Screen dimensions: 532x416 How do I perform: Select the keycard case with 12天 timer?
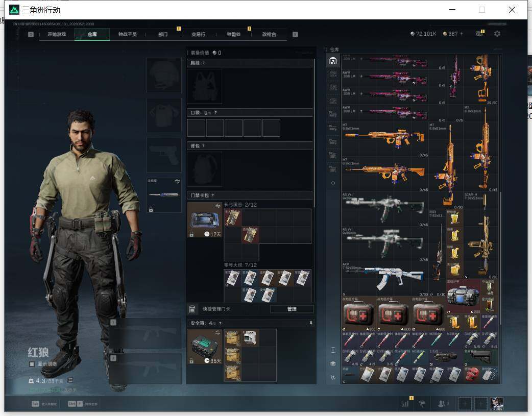(x=205, y=219)
